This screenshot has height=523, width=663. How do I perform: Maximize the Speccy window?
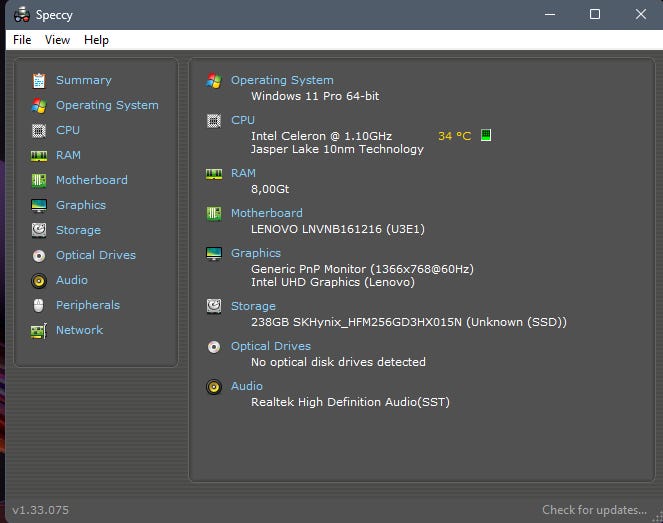click(595, 14)
